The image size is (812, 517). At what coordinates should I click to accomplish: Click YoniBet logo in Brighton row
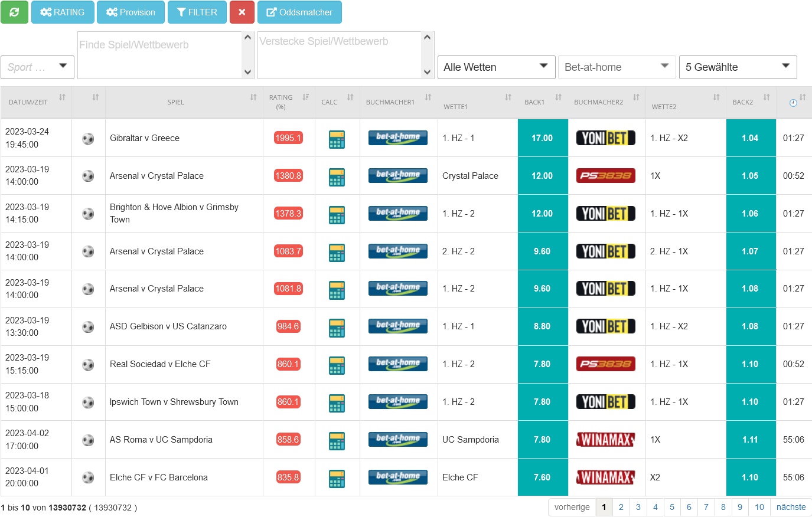(x=606, y=213)
